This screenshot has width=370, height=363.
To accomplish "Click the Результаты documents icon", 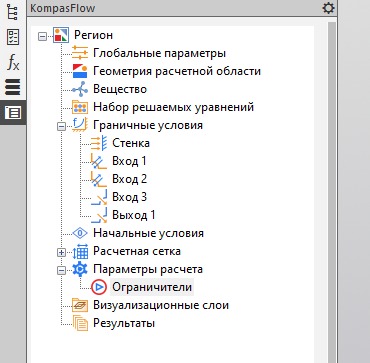I will tap(80, 323).
